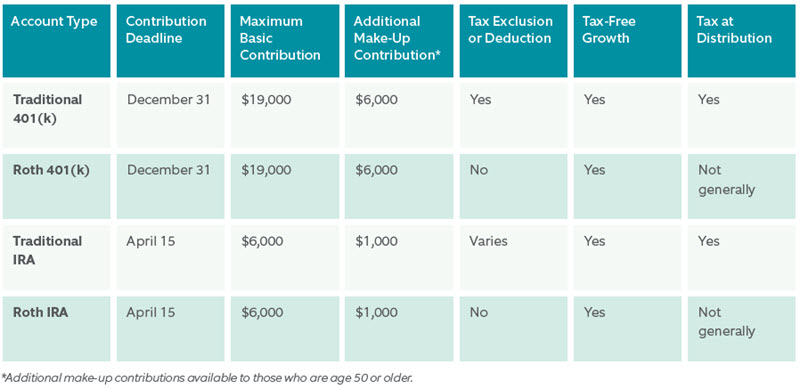Click the Maximum Basic Contribution header
This screenshot has height=389, width=800.
(x=284, y=41)
